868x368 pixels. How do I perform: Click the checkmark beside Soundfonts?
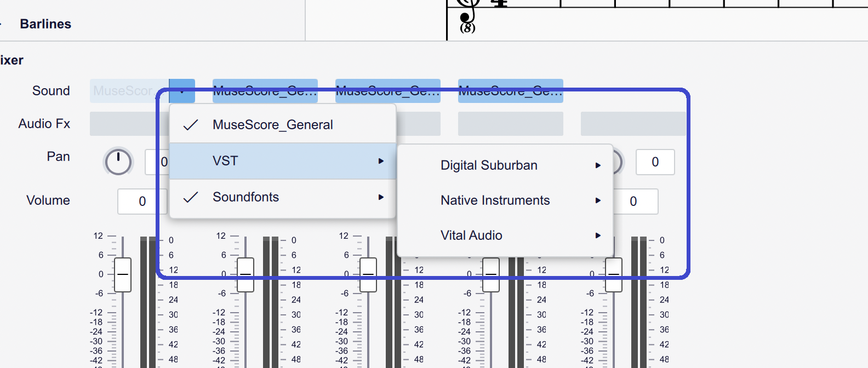coord(190,198)
